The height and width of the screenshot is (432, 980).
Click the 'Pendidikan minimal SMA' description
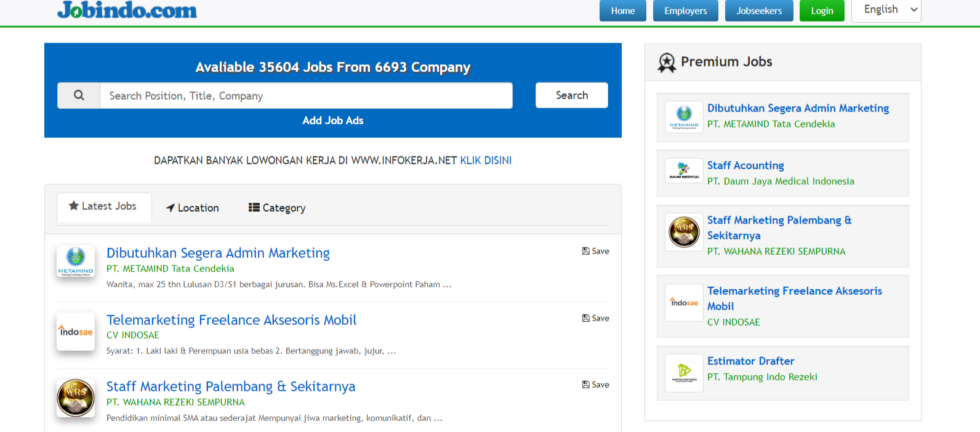tap(275, 418)
